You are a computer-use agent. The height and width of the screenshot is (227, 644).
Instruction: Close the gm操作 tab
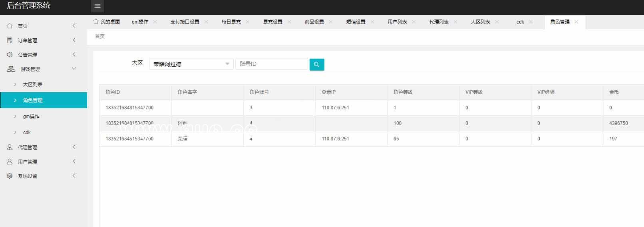(155, 22)
